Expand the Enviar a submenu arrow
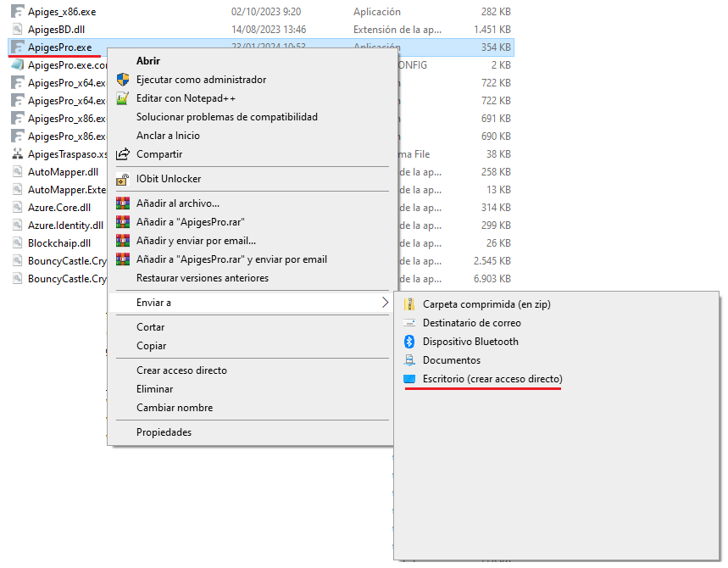This screenshot has height=568, width=728. pyautogui.click(x=385, y=303)
